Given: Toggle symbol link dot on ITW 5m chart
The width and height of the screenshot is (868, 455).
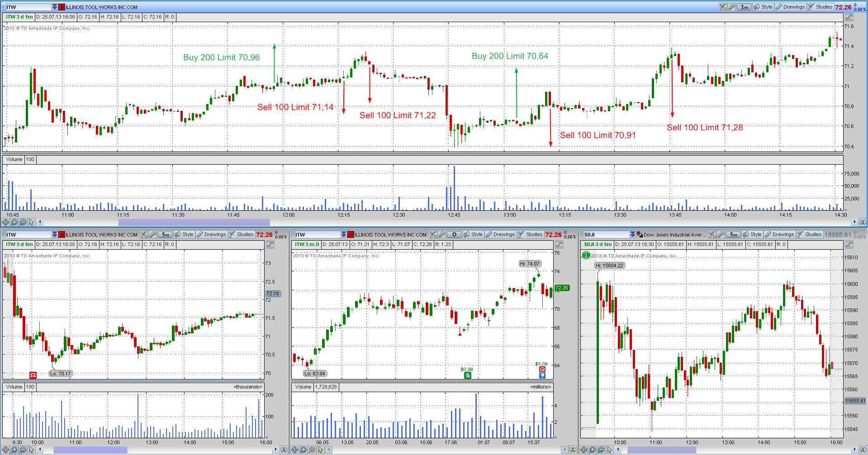Looking at the screenshot, I should 3,234.
